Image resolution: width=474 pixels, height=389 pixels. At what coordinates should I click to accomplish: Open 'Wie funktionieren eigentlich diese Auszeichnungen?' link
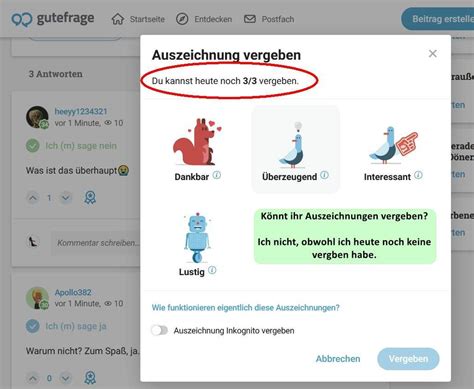245,307
